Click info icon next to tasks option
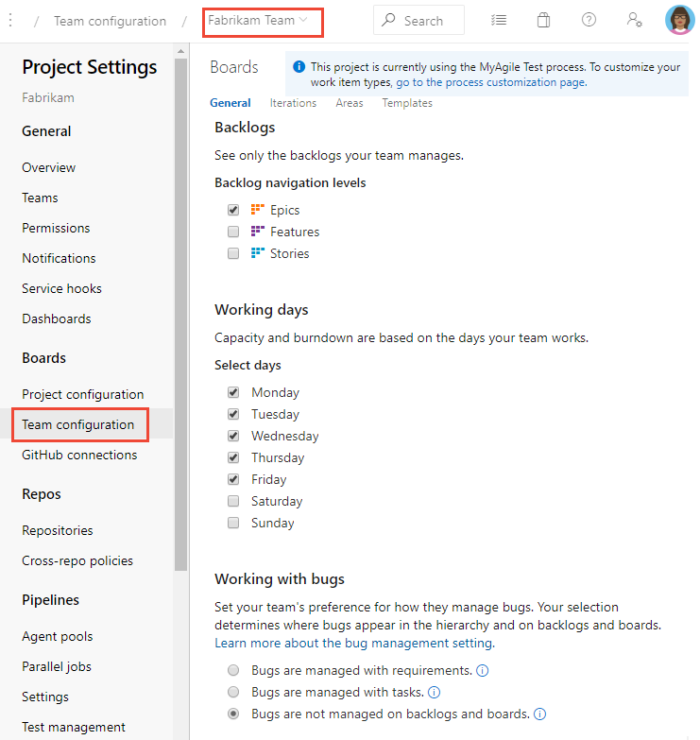This screenshot has height=740, width=700. 434,693
